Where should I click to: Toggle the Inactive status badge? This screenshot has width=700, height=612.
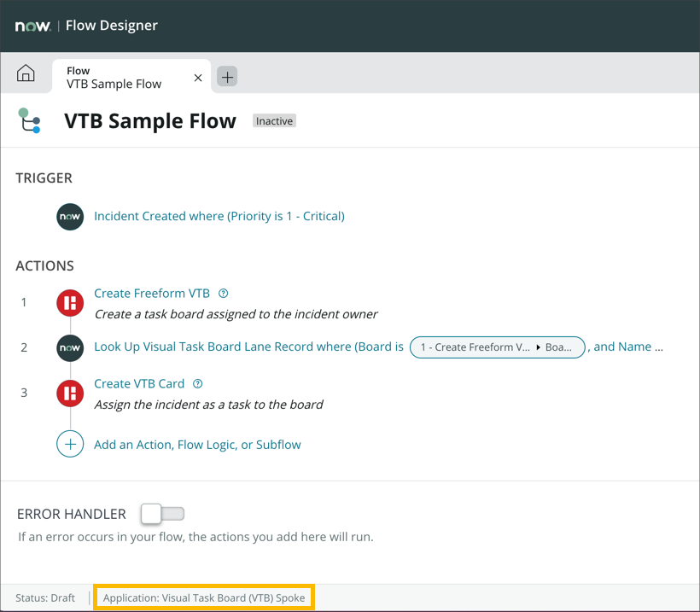[273, 120]
